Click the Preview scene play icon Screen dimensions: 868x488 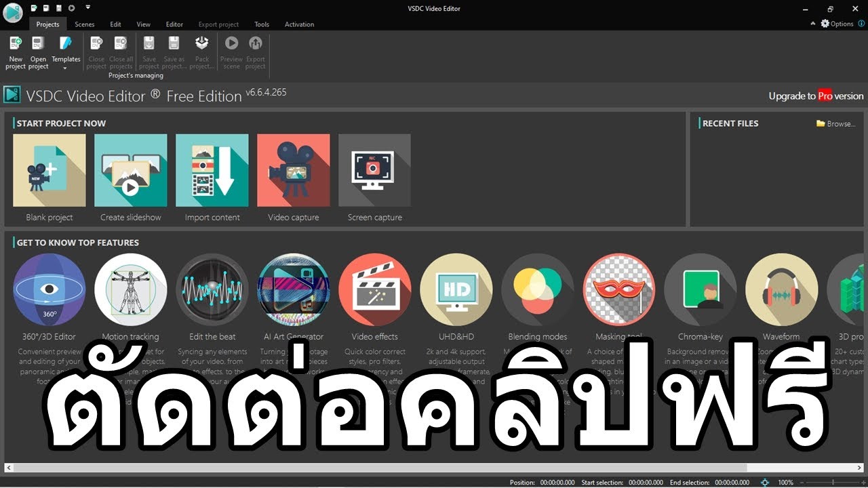point(231,44)
